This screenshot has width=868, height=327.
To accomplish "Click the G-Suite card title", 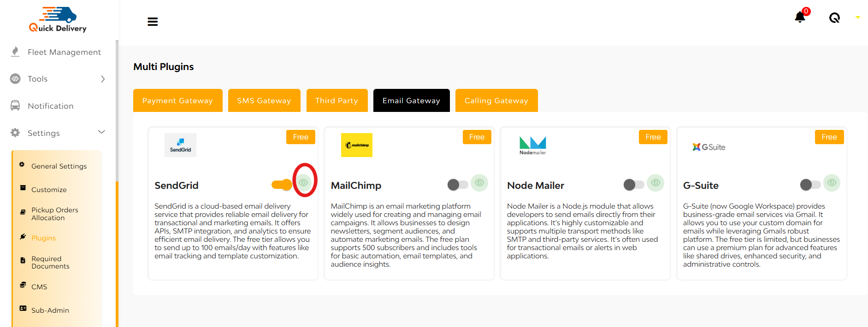I will coord(701,186).
